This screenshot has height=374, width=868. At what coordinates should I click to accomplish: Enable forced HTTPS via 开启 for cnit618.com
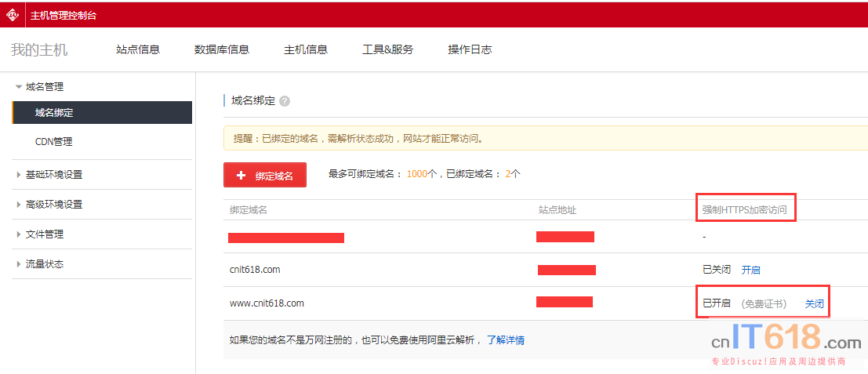click(750, 270)
